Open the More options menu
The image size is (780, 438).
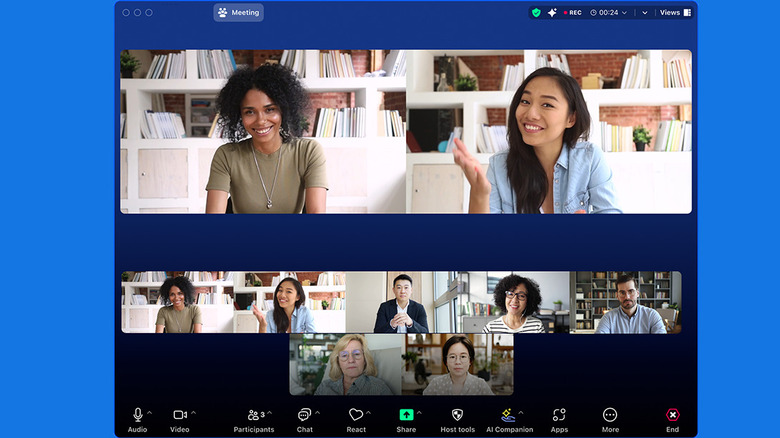point(610,415)
